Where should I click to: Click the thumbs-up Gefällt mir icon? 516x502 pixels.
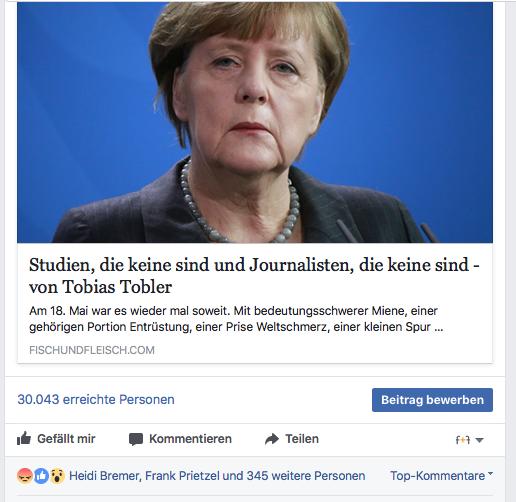click(x=24, y=438)
